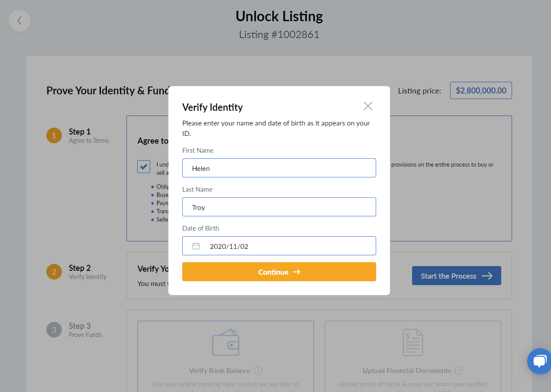The width and height of the screenshot is (551, 392).
Task: Uncheck the Agree to Terms checkbox
Action: click(144, 167)
